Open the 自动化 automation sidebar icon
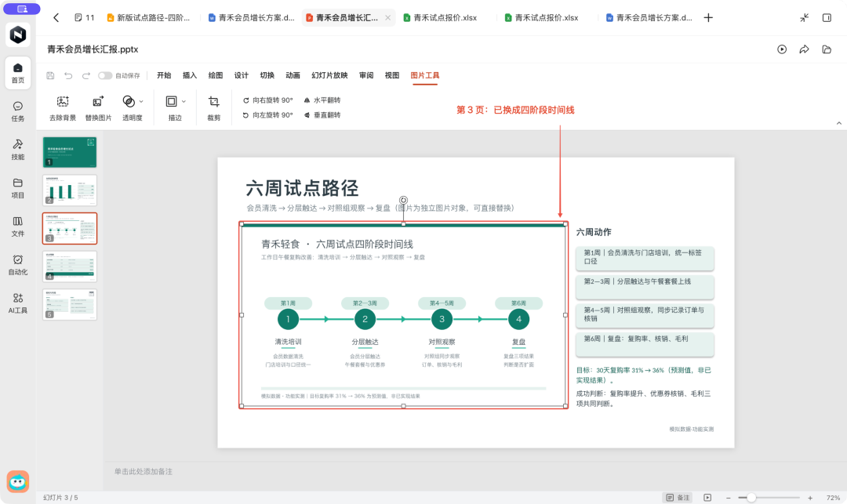Viewport: 847px width, 504px height. pos(18,264)
